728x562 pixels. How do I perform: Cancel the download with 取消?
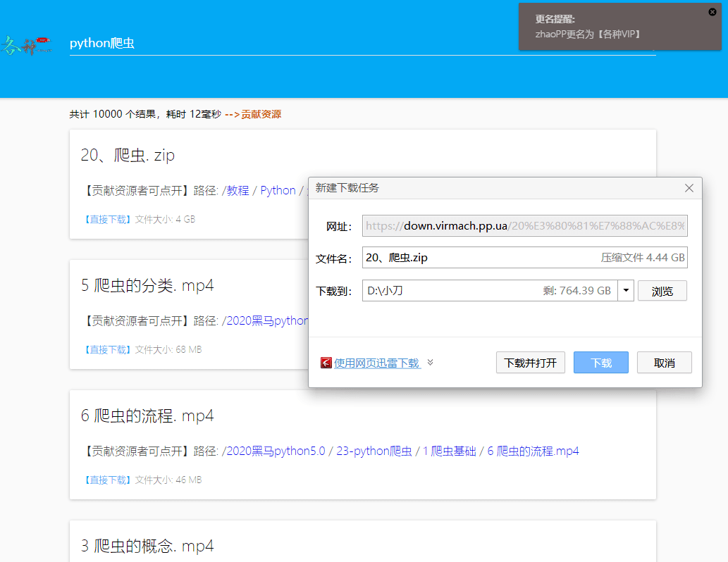pos(664,363)
